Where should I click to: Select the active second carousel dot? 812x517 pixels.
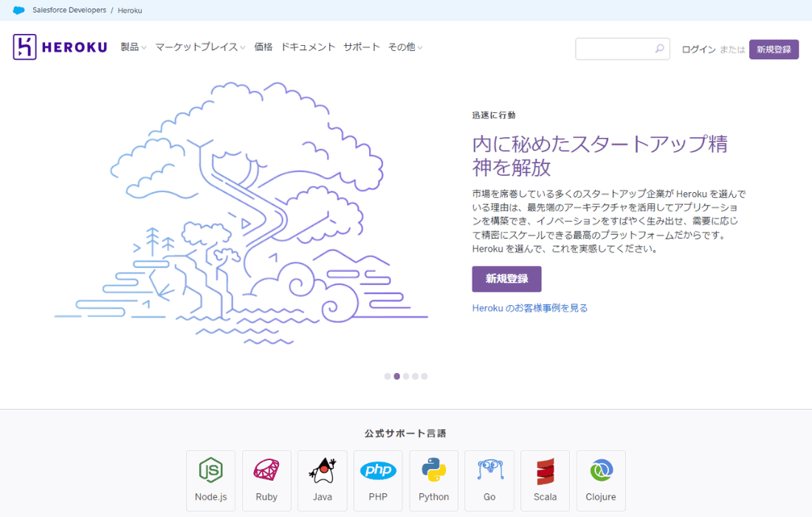(396, 377)
